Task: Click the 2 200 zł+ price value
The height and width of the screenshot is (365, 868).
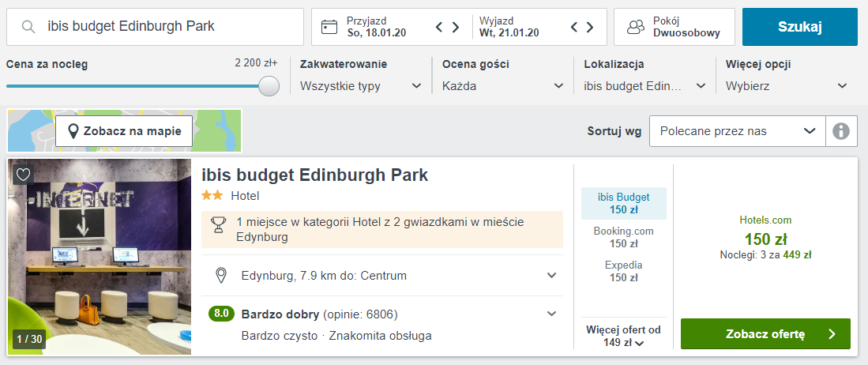Action: [x=256, y=62]
